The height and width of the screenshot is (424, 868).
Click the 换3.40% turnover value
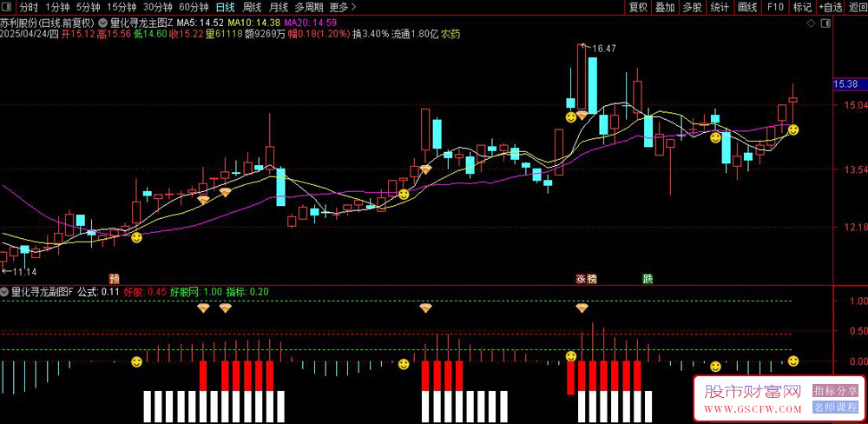[372, 35]
